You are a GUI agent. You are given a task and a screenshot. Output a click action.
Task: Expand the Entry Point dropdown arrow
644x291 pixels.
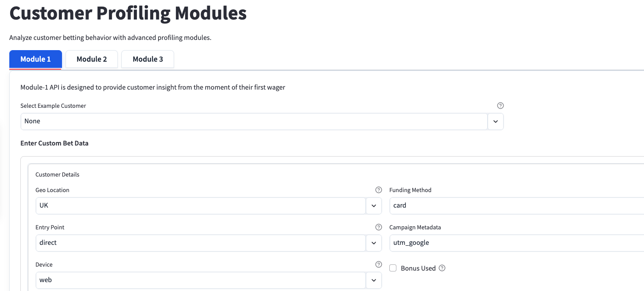pos(374,243)
